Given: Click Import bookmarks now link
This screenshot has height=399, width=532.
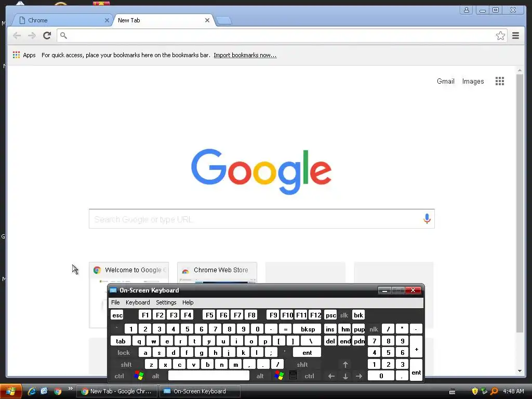Looking at the screenshot, I should click(x=245, y=55).
